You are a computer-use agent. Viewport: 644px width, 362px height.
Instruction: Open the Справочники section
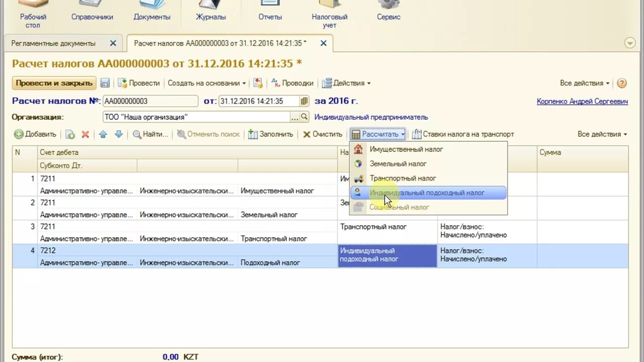click(92, 11)
